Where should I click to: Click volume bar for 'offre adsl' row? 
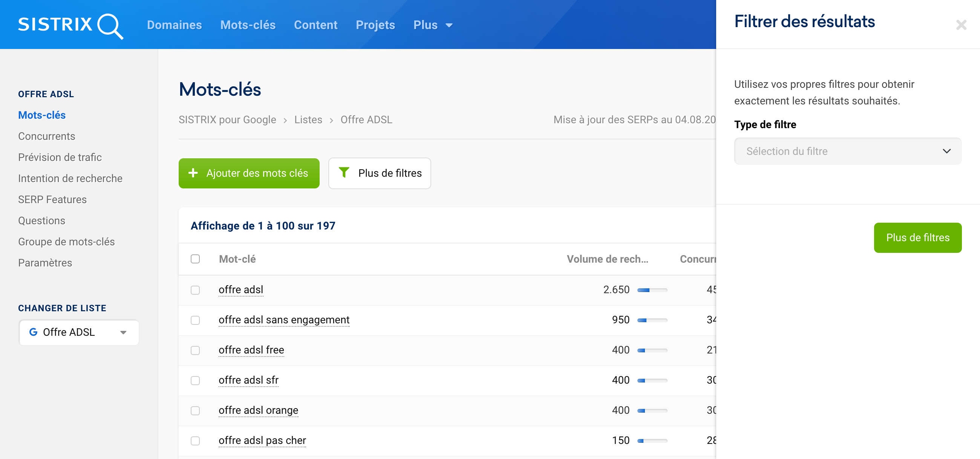click(x=652, y=290)
